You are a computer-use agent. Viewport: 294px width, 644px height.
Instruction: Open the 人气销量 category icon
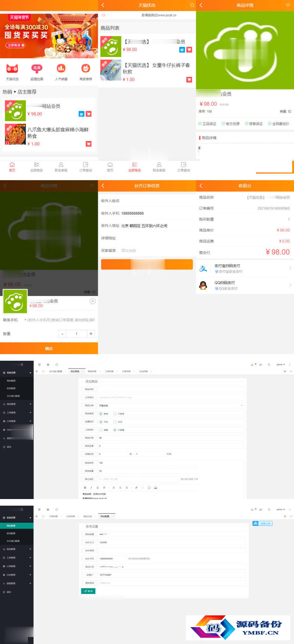(x=61, y=69)
